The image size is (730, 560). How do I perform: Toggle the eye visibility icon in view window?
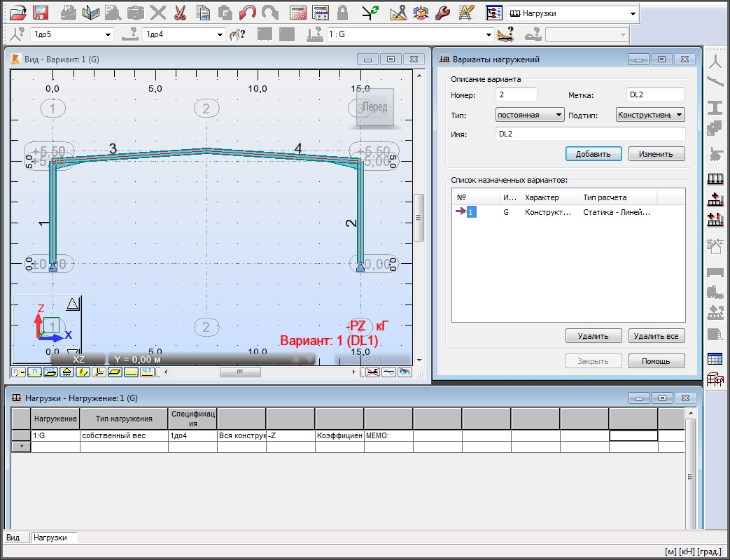coord(405,372)
